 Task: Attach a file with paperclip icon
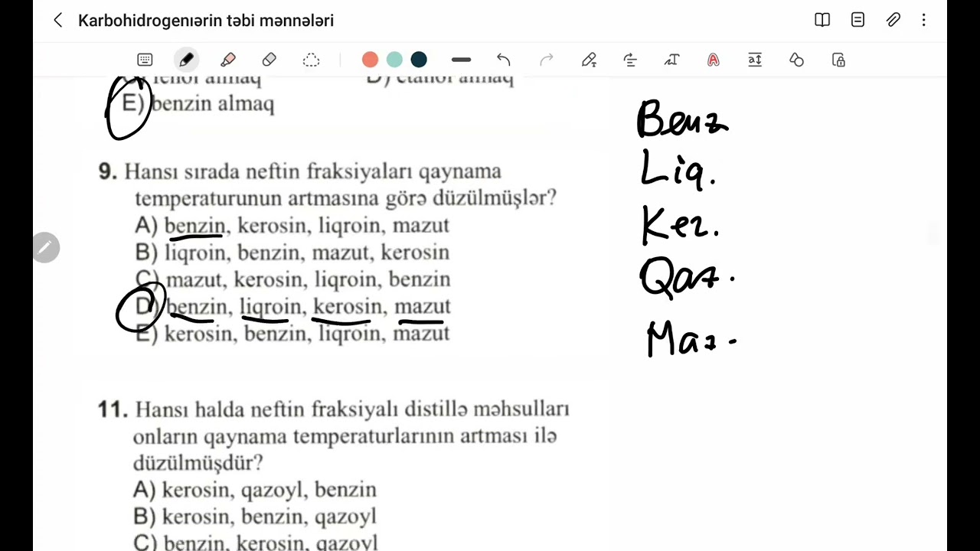(x=893, y=21)
